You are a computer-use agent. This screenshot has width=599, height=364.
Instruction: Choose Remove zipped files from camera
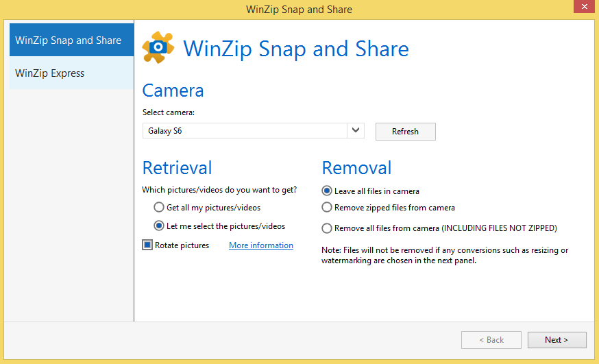tap(327, 207)
